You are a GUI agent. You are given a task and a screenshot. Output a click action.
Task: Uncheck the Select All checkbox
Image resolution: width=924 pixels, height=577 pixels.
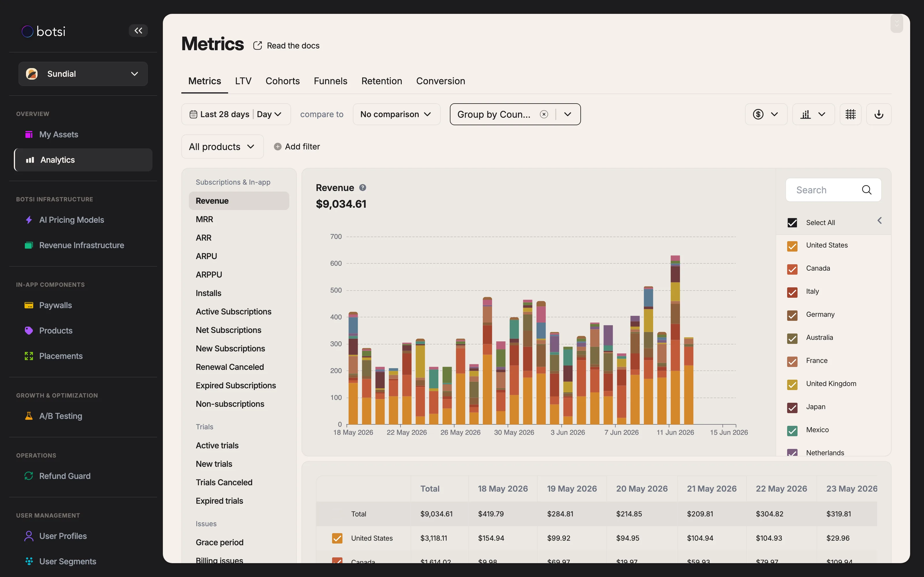(x=792, y=222)
